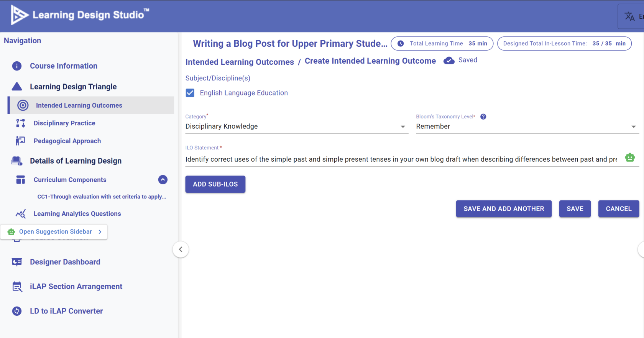Click the Learning Design Triangle icon

[x=17, y=87]
